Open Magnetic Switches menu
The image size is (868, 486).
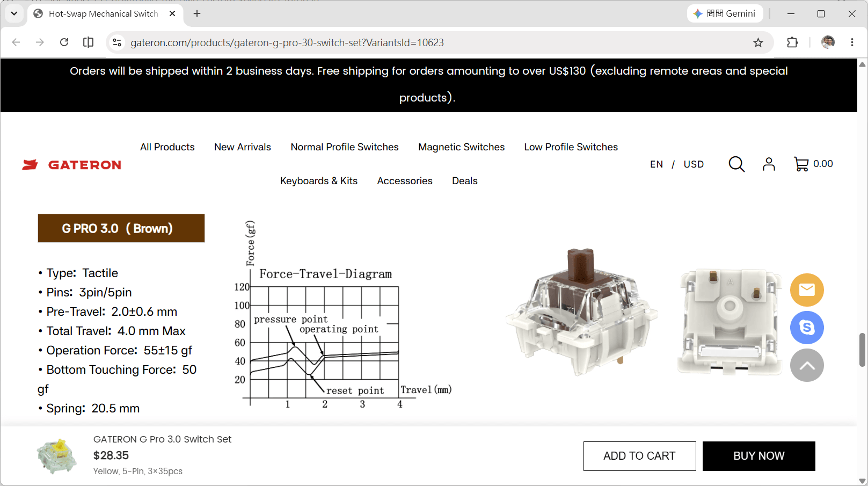(x=462, y=147)
